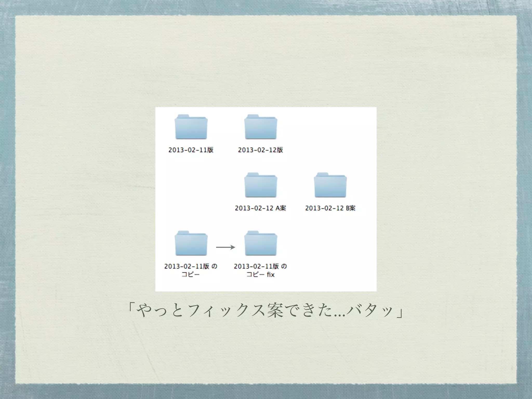Select the 2013-02-12 B案 folder icon
The height and width of the screenshot is (399, 532).
coord(330,185)
